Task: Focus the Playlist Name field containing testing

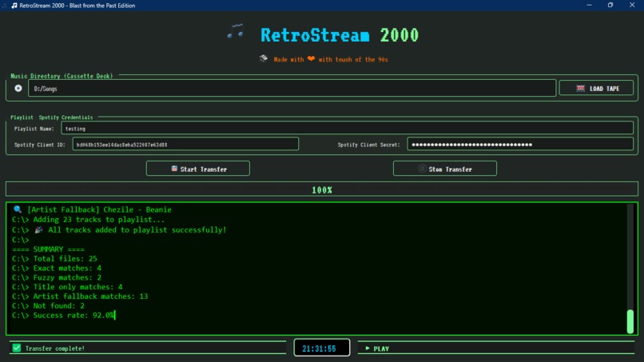Action: tap(347, 128)
